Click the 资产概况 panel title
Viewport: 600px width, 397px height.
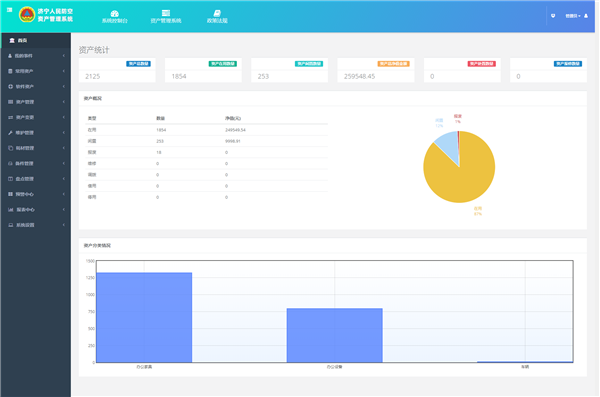tap(93, 98)
